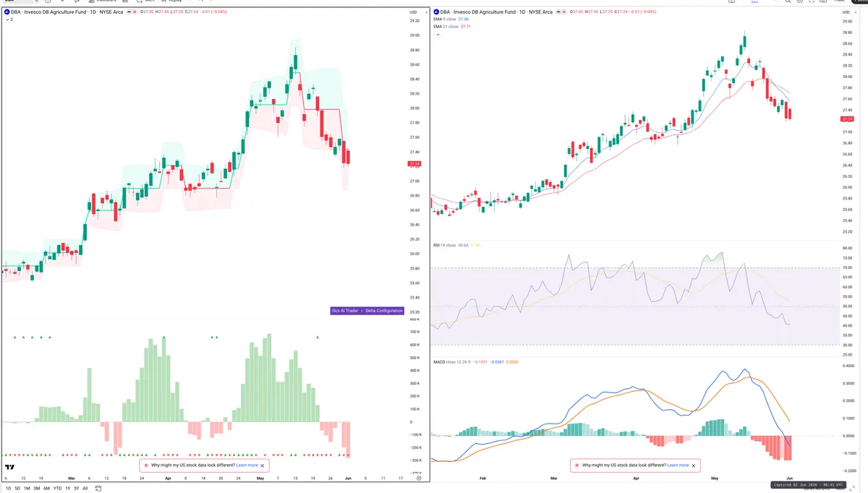868x493 pixels.
Task: Open Learn more link in right chart notice
Action: (x=678, y=466)
